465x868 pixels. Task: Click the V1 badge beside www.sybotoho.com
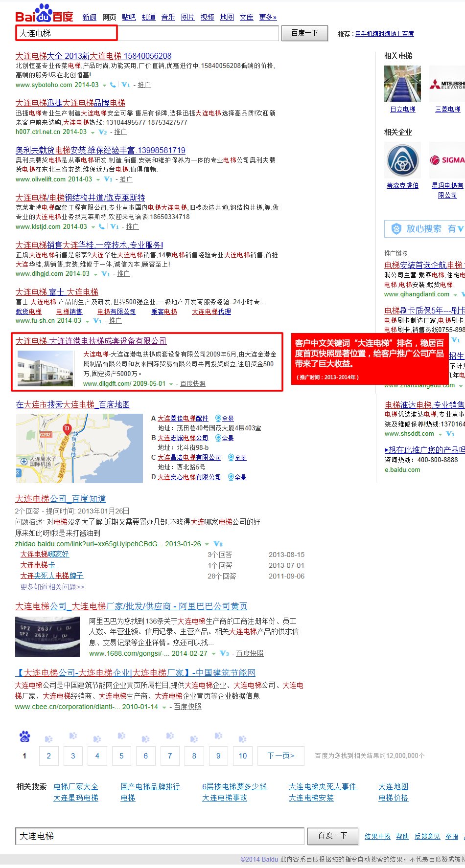[126, 85]
